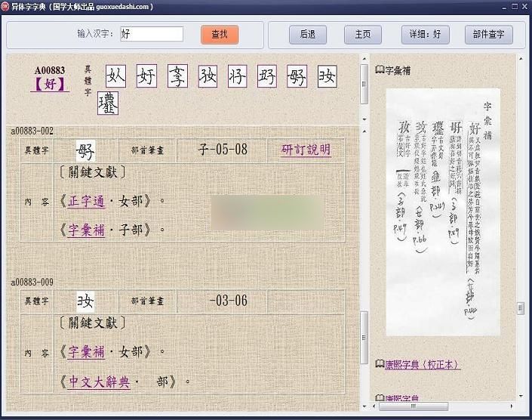The image size is (532, 420).
Task: Open the 中文大辭典 reference link
Action: point(99,381)
